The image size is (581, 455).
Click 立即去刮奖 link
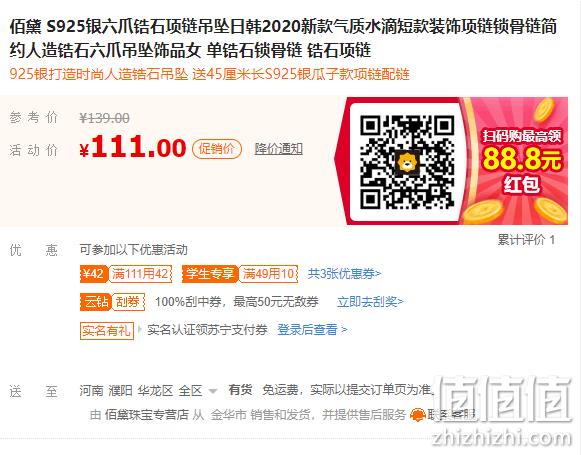[370, 302]
